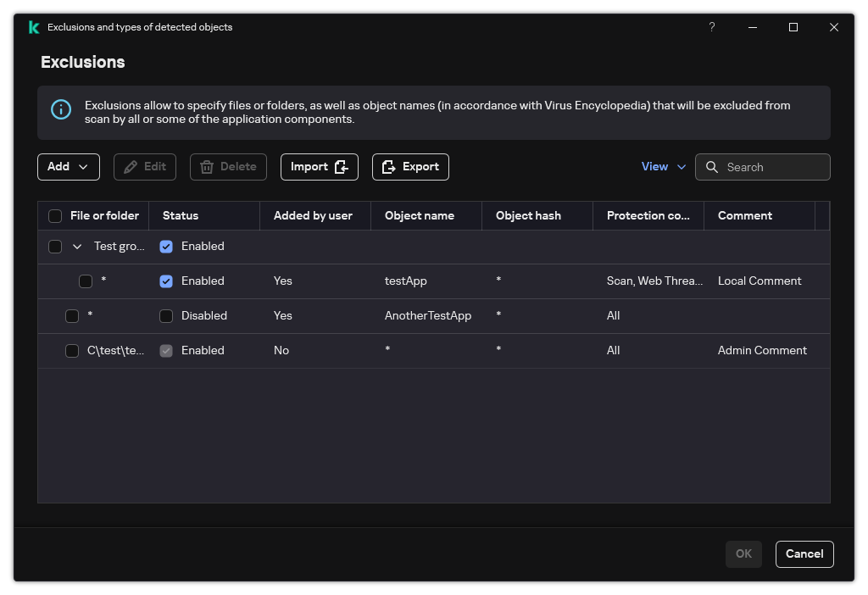This screenshot has height=595, width=868.
Task: Click the Delete trash can button
Action: click(228, 167)
